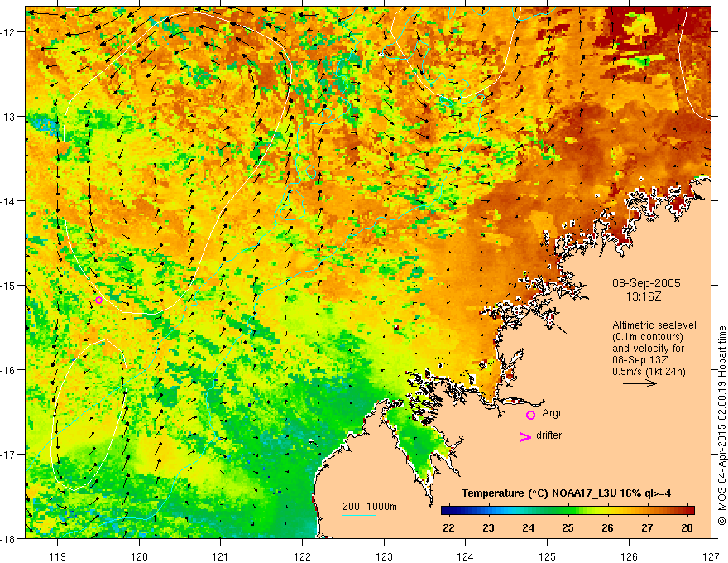Select the date text '08-Sep-2005'
This screenshot has width=728, height=563.
(x=646, y=283)
